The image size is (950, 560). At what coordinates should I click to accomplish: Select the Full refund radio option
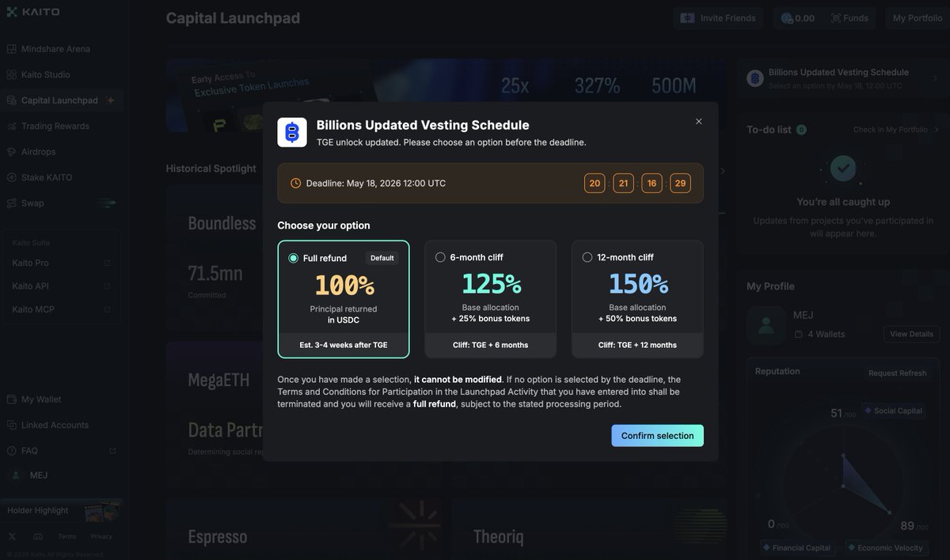coord(294,258)
